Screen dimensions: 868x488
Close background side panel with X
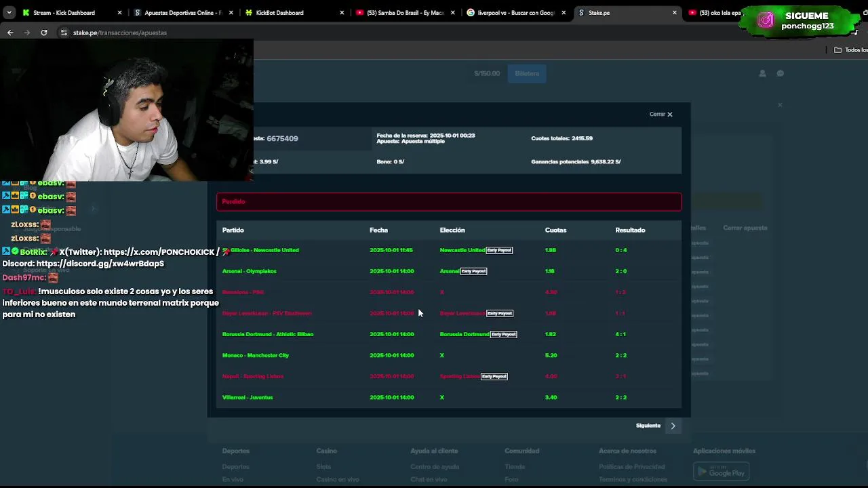pos(780,105)
